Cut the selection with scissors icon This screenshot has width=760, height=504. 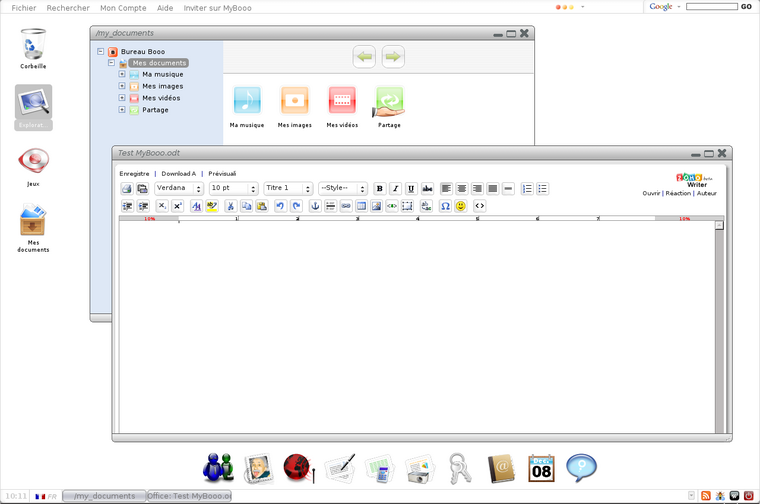click(231, 206)
